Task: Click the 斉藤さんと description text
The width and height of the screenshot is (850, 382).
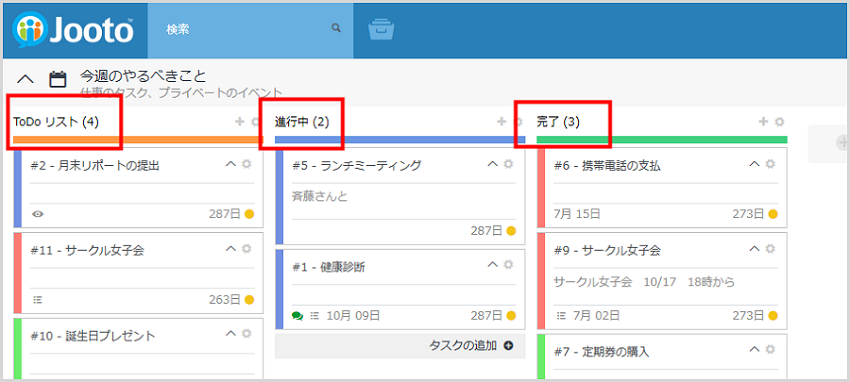Action: pos(320,196)
